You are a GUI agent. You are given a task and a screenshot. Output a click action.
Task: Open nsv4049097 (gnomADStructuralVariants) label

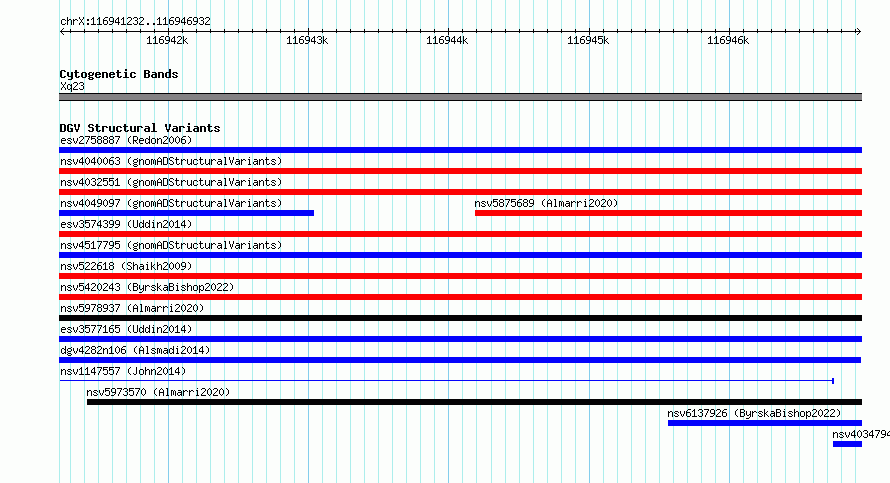171,203
